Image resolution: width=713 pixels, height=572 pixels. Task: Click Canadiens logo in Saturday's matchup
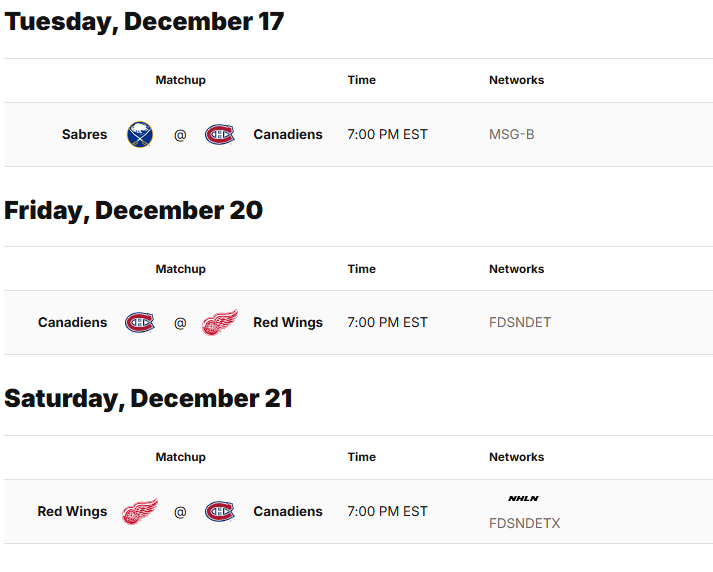click(220, 511)
